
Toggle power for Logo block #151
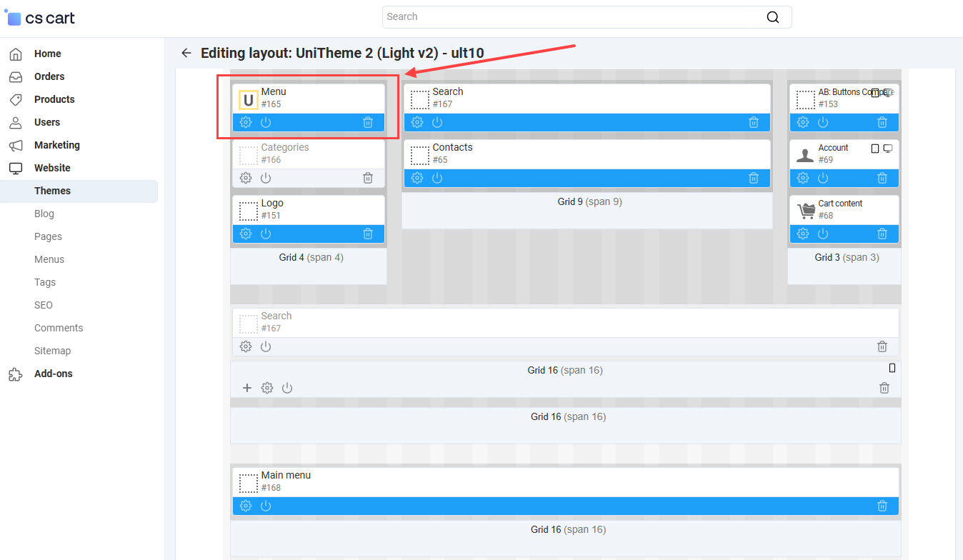pos(266,234)
